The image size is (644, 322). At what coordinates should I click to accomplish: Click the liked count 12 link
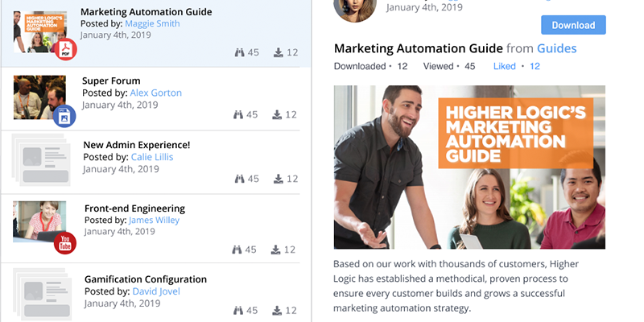(x=535, y=66)
